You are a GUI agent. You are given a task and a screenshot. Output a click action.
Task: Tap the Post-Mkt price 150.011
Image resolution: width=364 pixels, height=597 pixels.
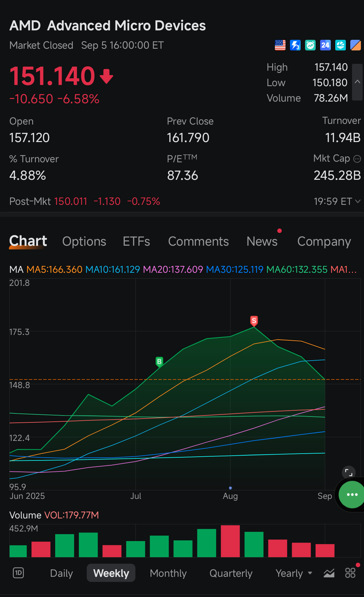pos(71,201)
